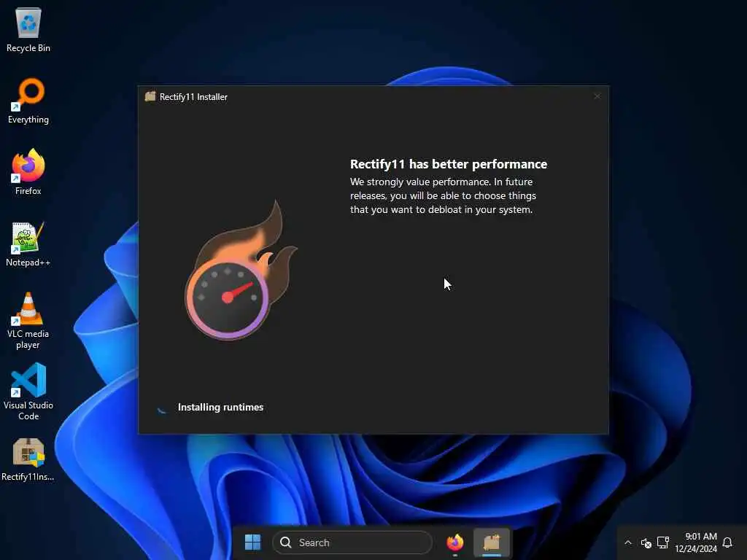Select the Rectify11Ins... installer desktop file
This screenshot has height=560, width=747.
[28, 460]
